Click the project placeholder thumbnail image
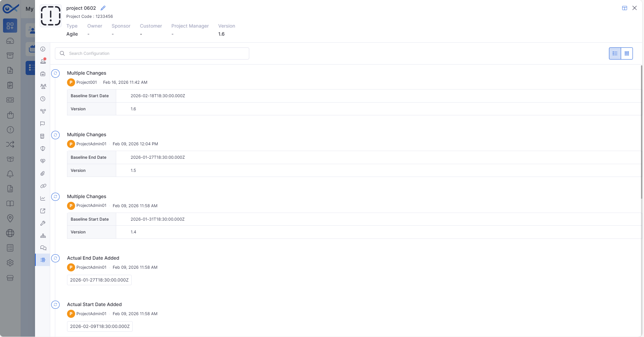The image size is (644, 337). tap(51, 16)
